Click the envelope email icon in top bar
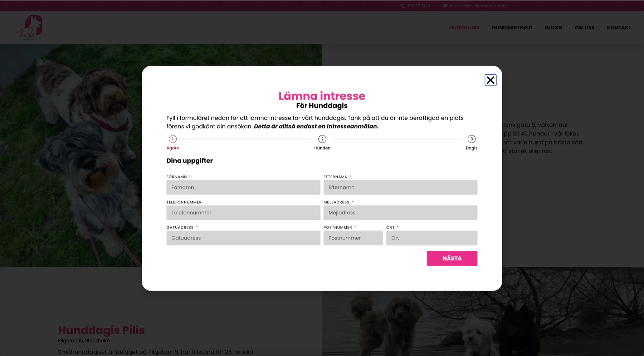644x356 pixels. coord(445,6)
